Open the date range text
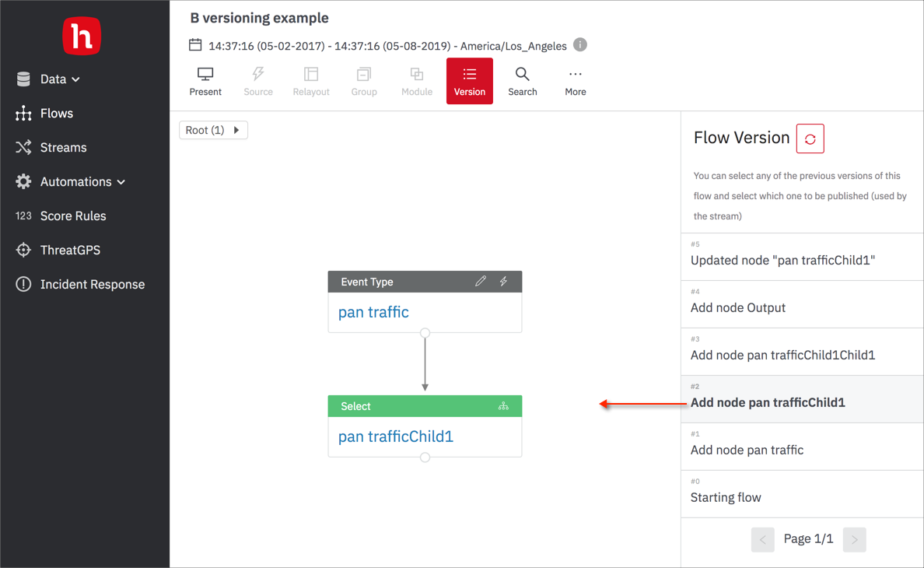Screen dimensions: 924x568 click(387, 46)
